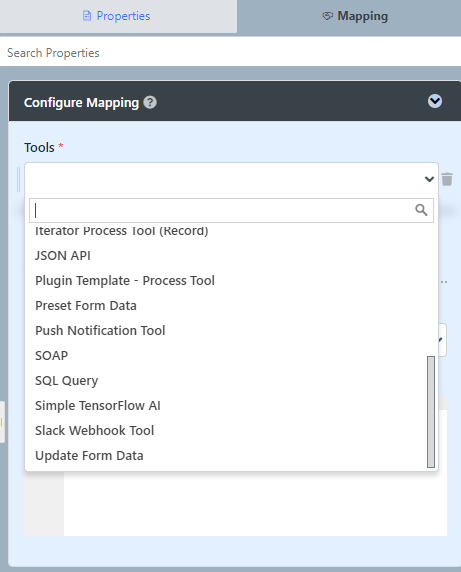Delete the tool row using trash icon
This screenshot has width=461, height=572.
(x=447, y=179)
